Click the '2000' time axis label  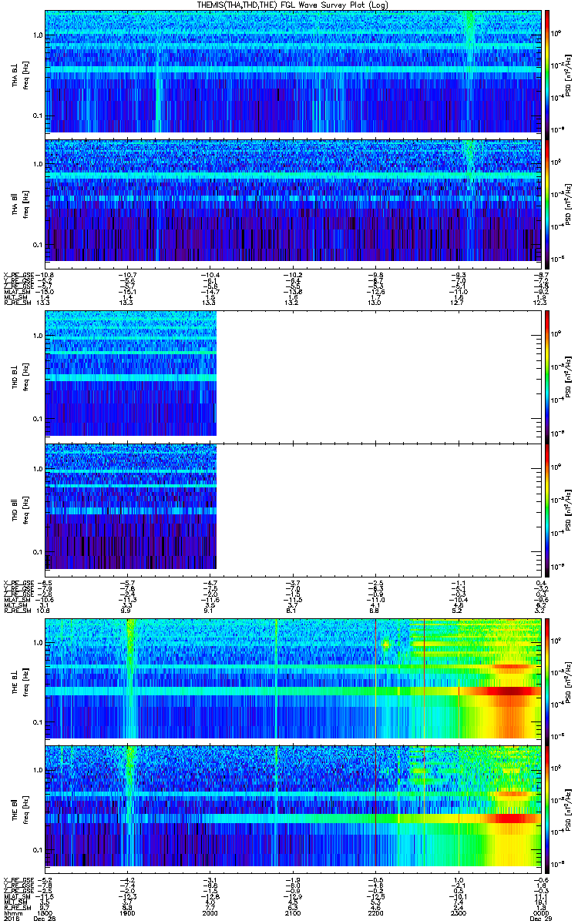210,912
